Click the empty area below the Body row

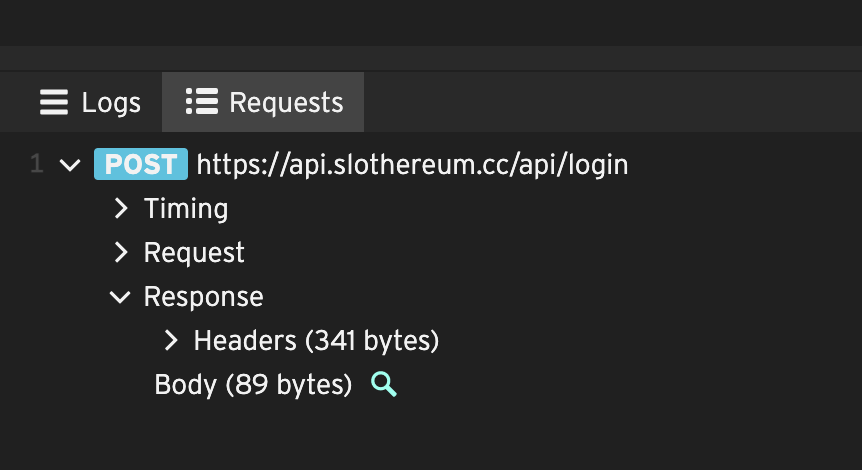point(430,435)
